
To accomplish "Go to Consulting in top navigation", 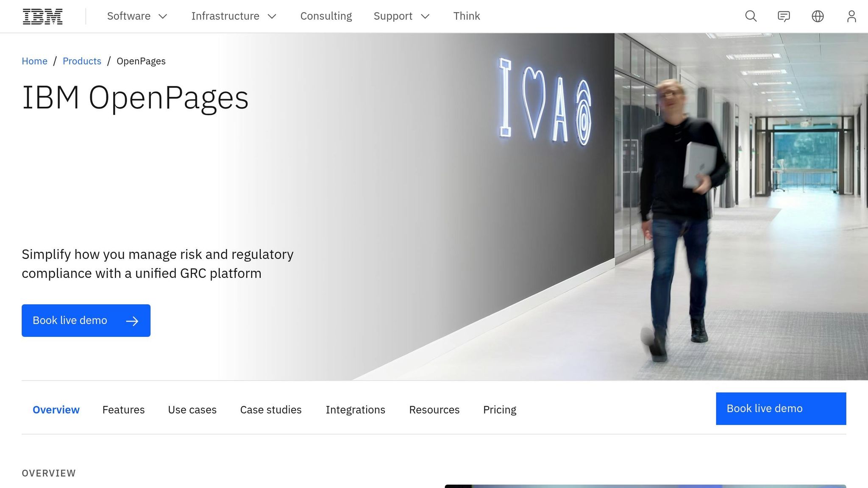I will [326, 16].
